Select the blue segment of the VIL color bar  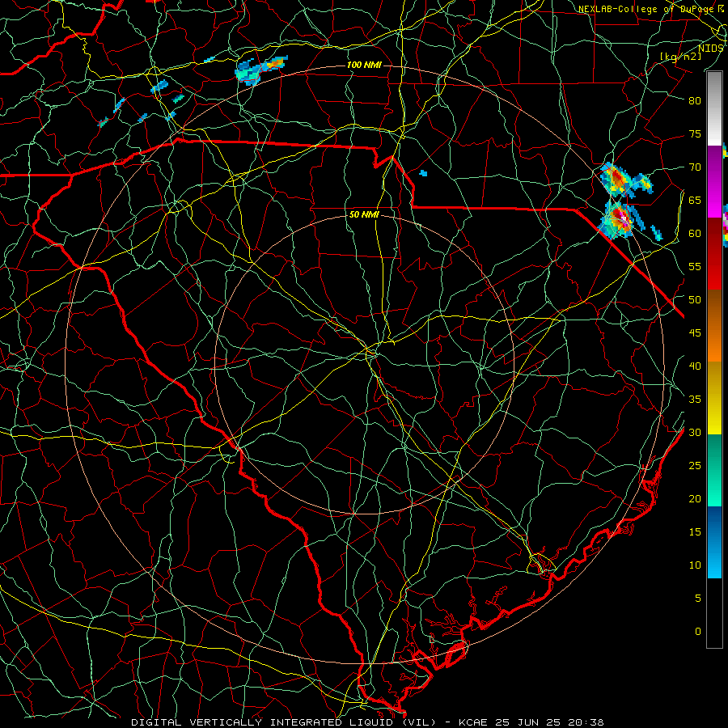(x=714, y=542)
